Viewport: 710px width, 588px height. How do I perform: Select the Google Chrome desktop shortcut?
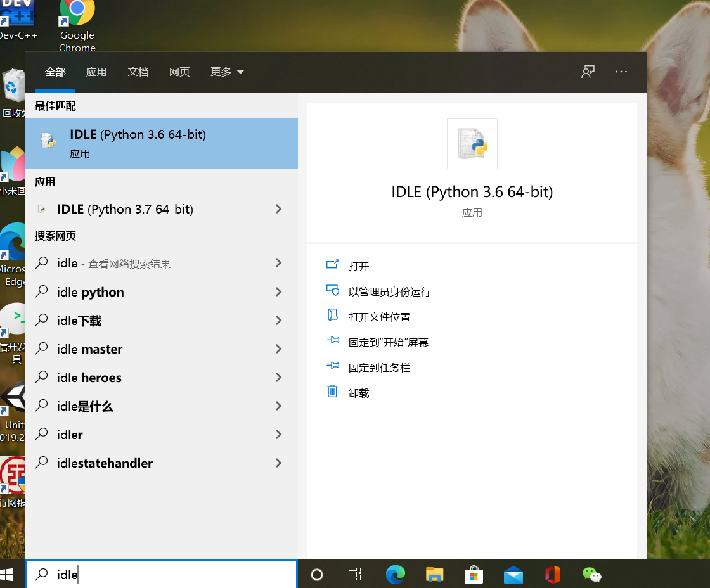(x=77, y=26)
